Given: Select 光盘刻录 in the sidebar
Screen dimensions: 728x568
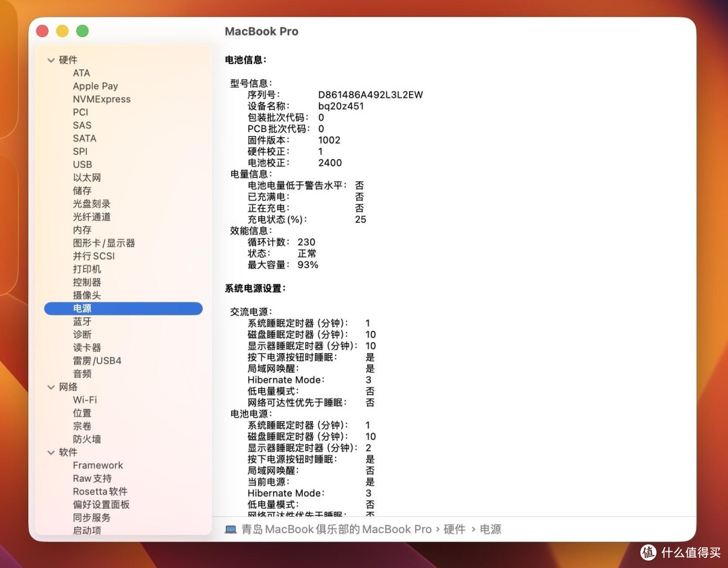Looking at the screenshot, I should click(x=92, y=203).
